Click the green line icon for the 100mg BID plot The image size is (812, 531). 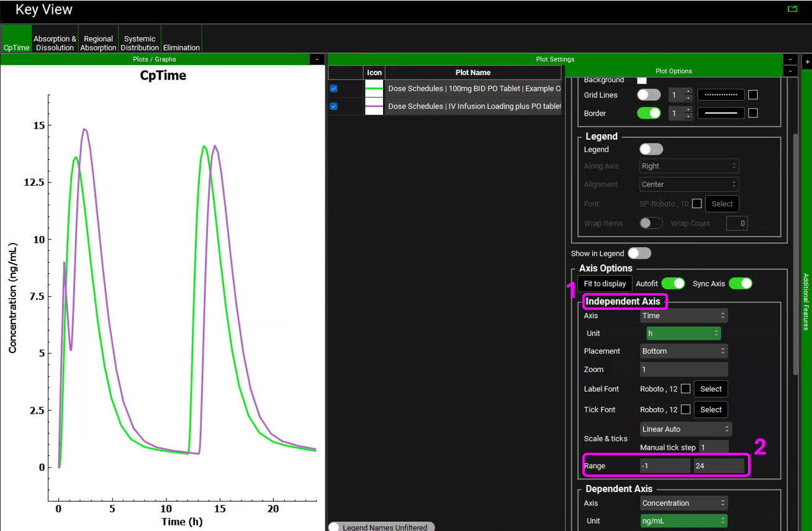374,89
